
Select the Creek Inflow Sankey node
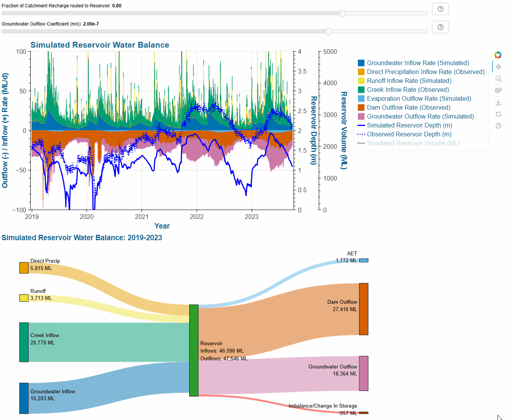coord(24,342)
